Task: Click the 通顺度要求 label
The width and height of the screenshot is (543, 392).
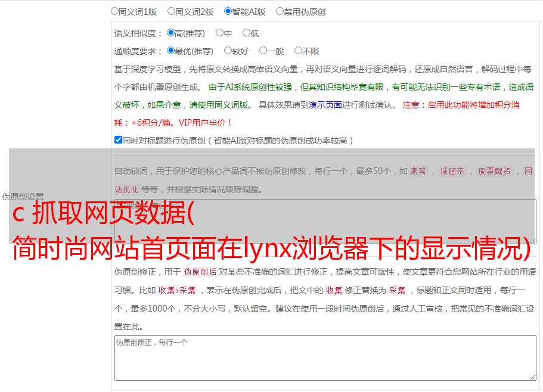Action: [138, 52]
